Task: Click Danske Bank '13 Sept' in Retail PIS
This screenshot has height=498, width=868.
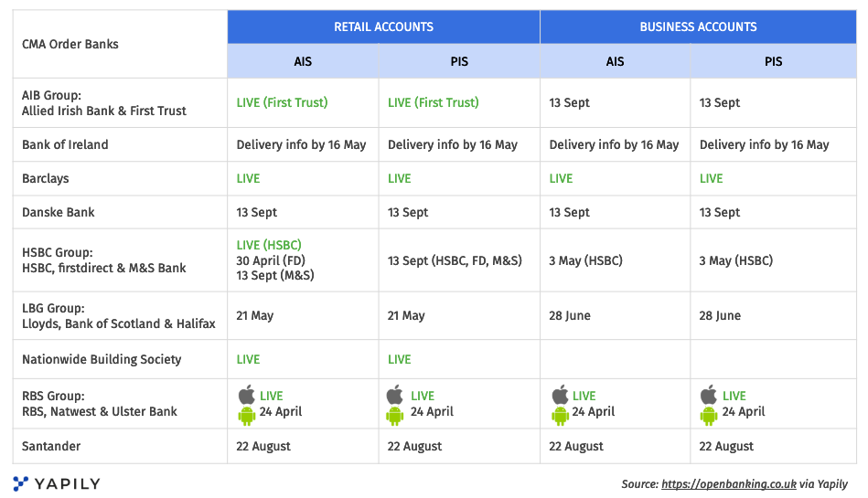Action: [407, 213]
